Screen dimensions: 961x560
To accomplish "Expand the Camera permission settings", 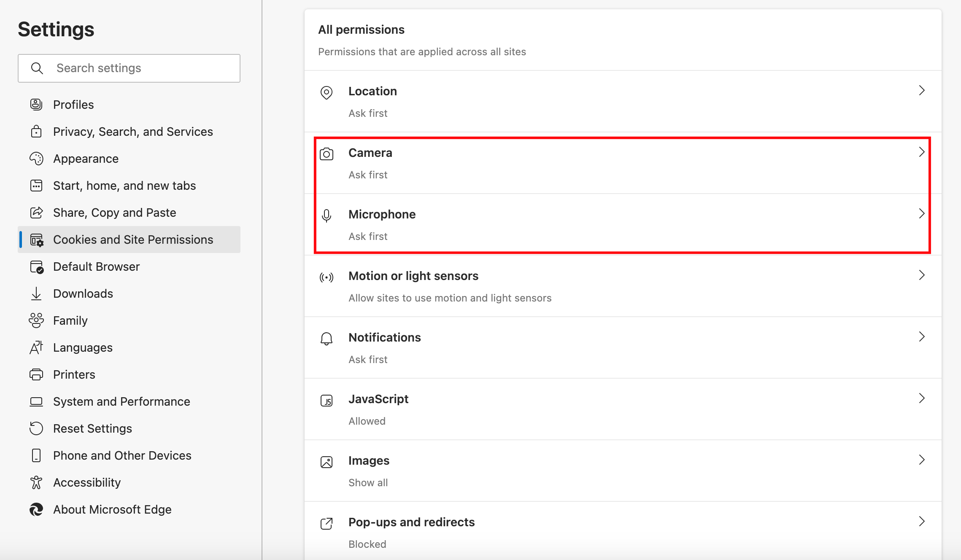I will [922, 152].
